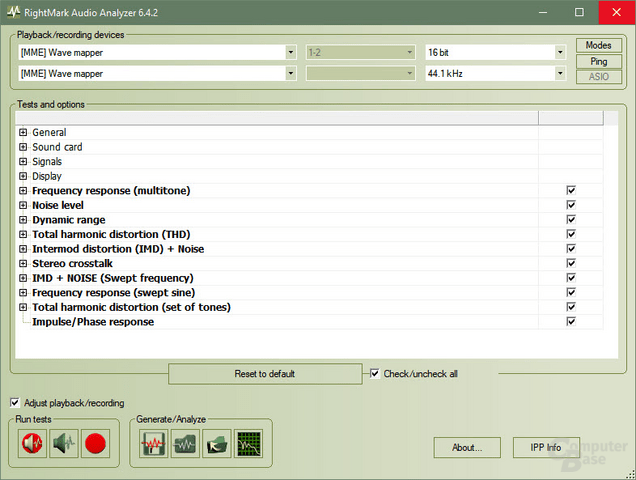The image size is (636, 480).
Task: Click the ASIO button
Action: click(599, 77)
